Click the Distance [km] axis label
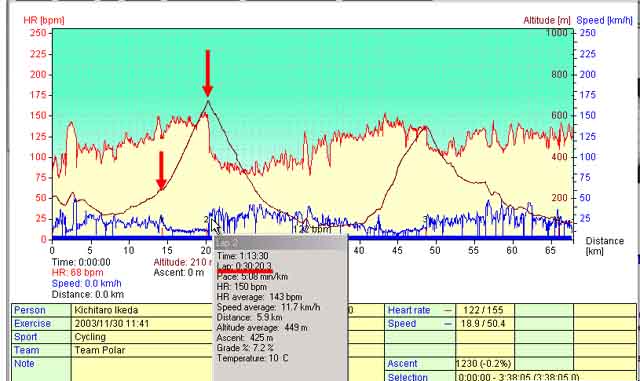This screenshot has width=640, height=381. pyautogui.click(x=604, y=246)
